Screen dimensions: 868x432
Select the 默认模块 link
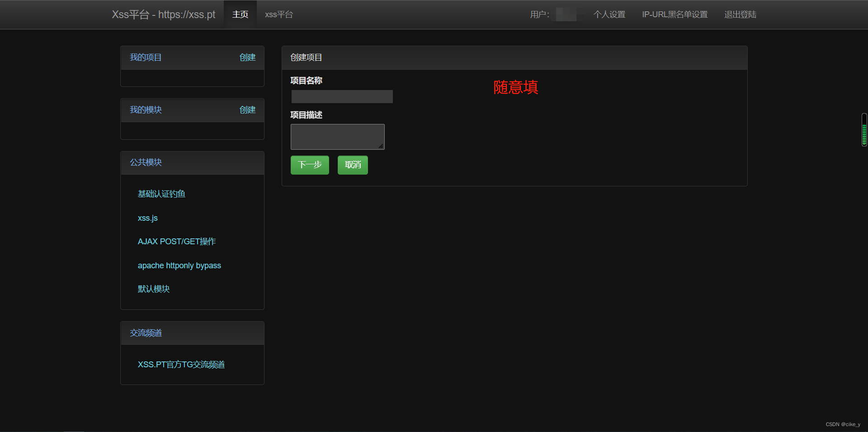154,289
